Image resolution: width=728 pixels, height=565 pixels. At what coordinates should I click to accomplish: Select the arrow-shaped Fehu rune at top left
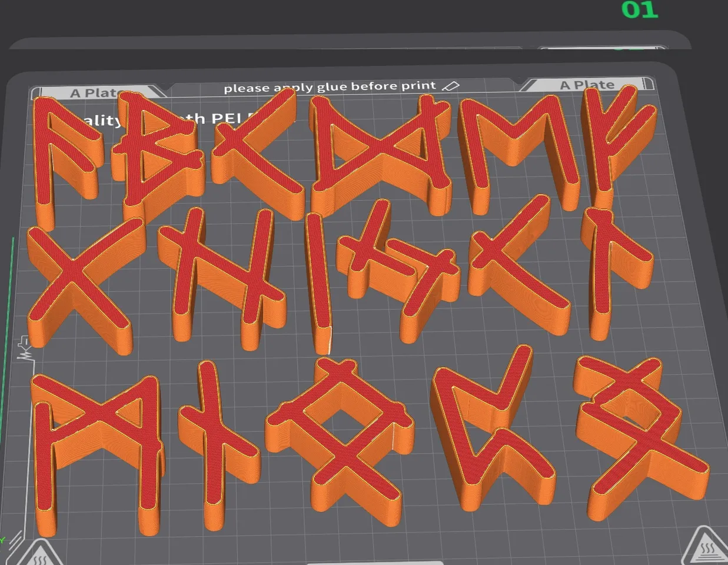tap(65, 147)
